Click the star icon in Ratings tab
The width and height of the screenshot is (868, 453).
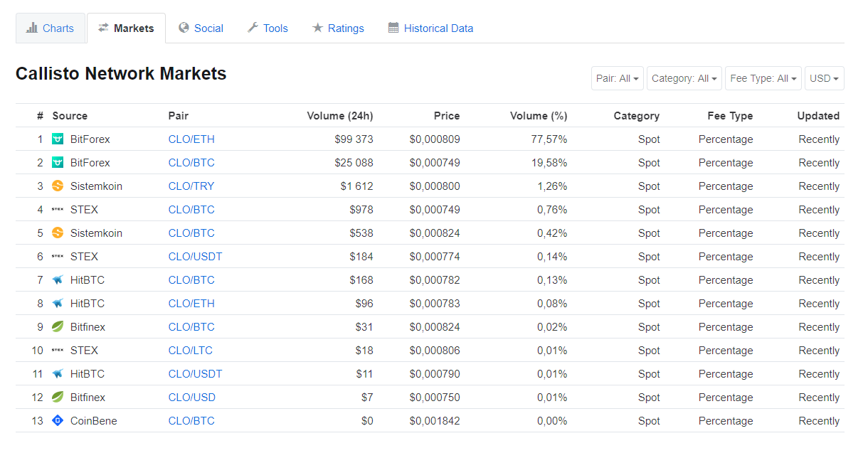(x=317, y=28)
